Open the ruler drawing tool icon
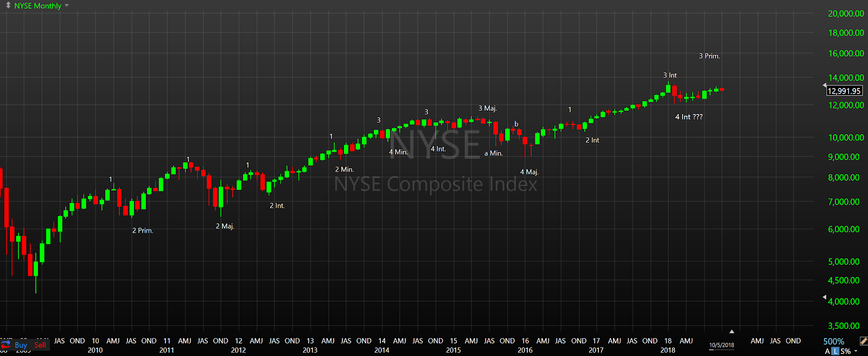The image size is (868, 356). pos(863,341)
